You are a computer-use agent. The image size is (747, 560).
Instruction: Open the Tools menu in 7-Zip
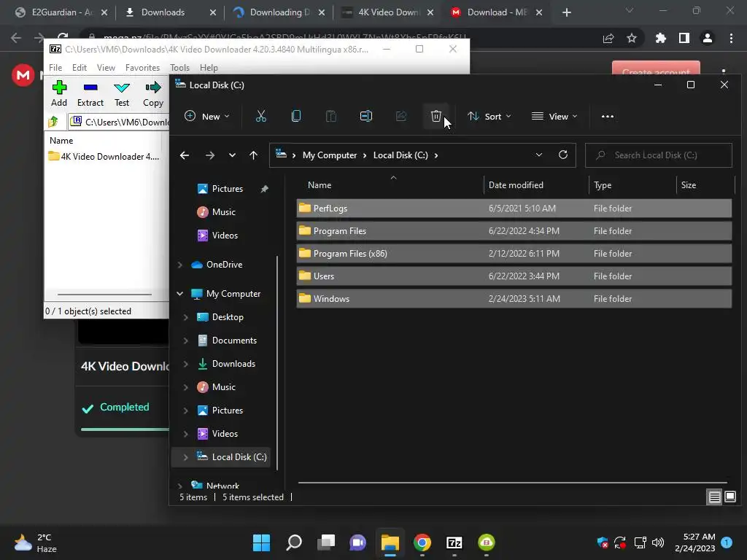[179, 68]
